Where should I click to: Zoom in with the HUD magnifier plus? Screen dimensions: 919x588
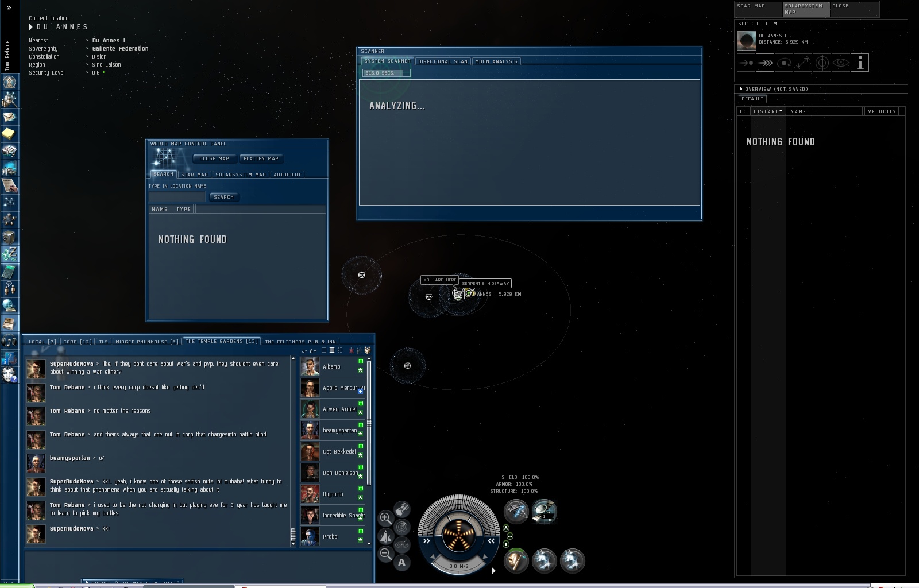[386, 519]
